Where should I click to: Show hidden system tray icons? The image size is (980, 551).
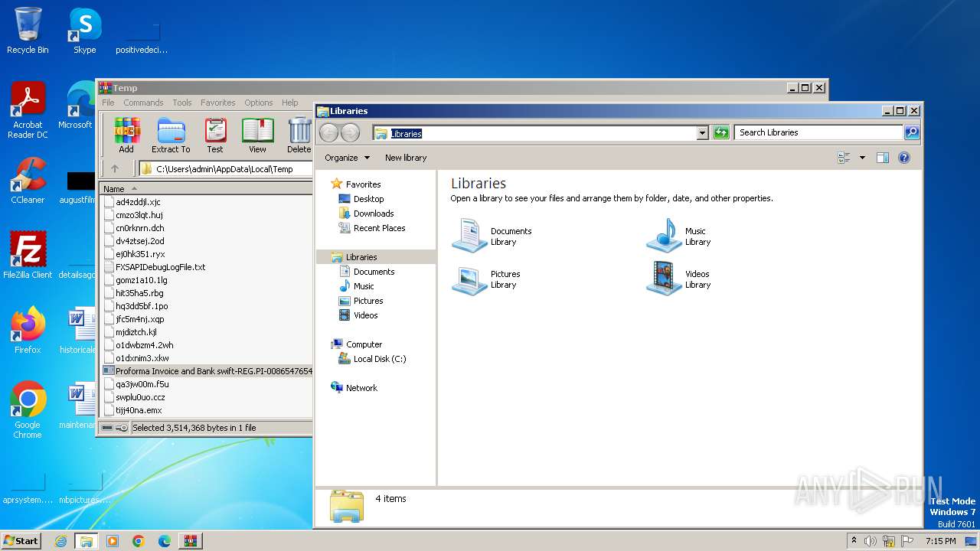point(854,540)
